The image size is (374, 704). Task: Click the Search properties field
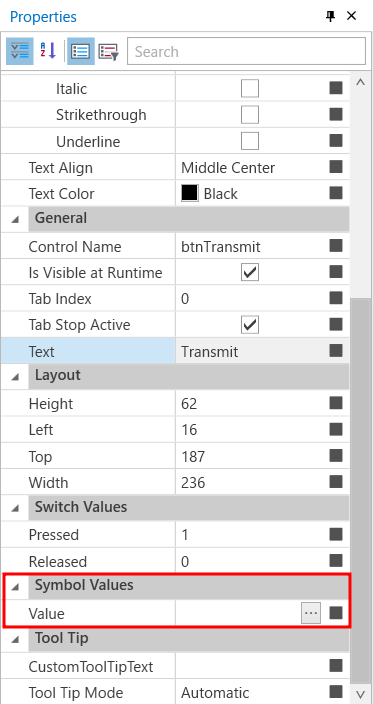(x=246, y=52)
